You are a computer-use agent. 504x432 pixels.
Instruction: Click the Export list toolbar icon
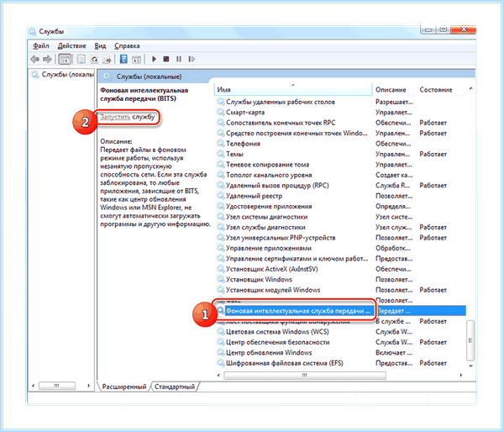[107, 59]
